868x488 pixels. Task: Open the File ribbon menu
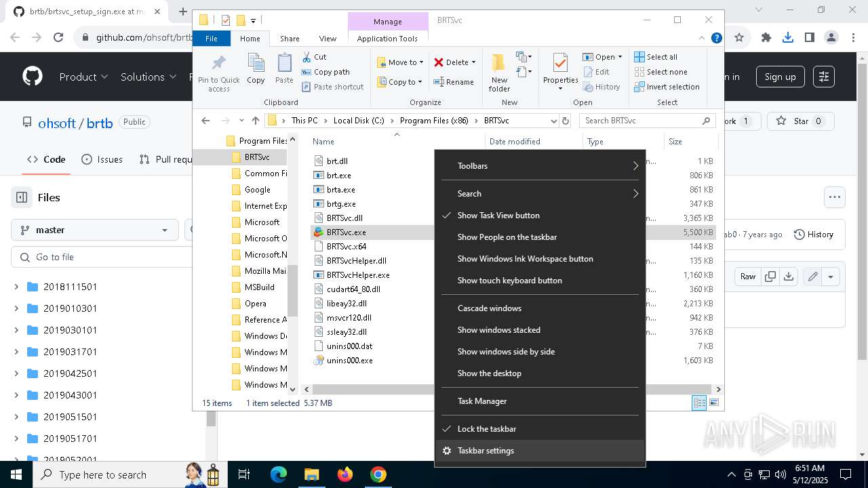coord(212,39)
